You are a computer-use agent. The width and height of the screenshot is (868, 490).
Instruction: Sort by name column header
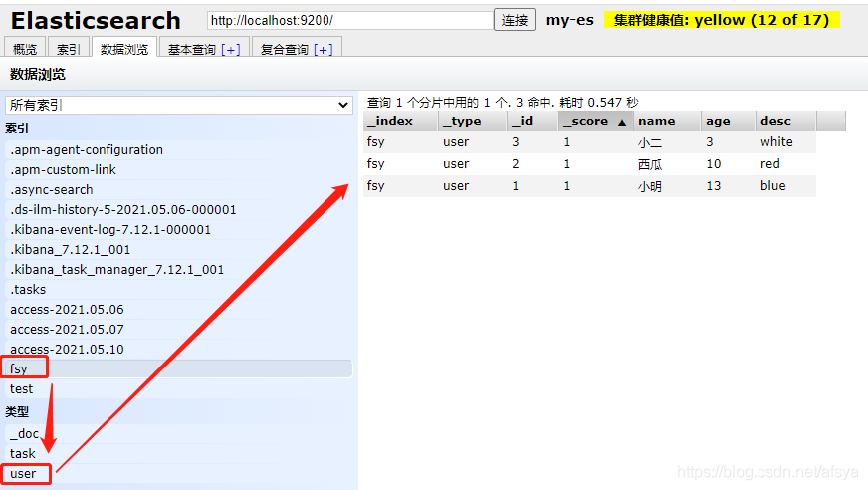coord(667,121)
